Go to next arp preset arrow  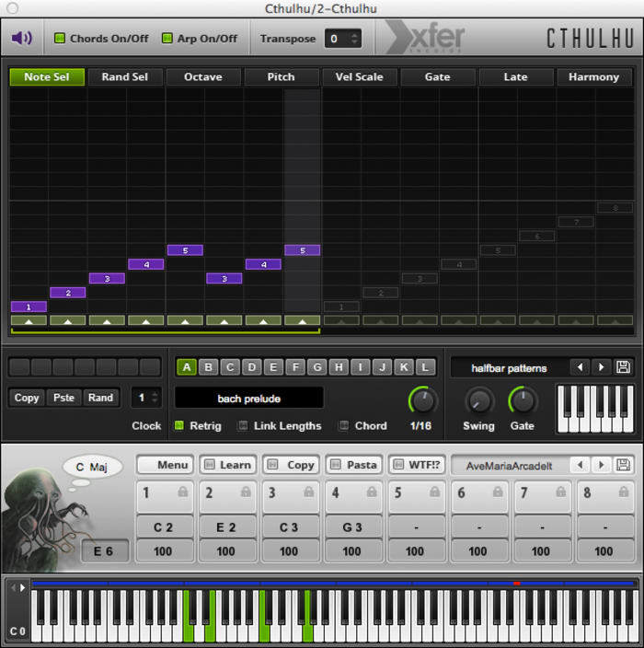point(601,367)
